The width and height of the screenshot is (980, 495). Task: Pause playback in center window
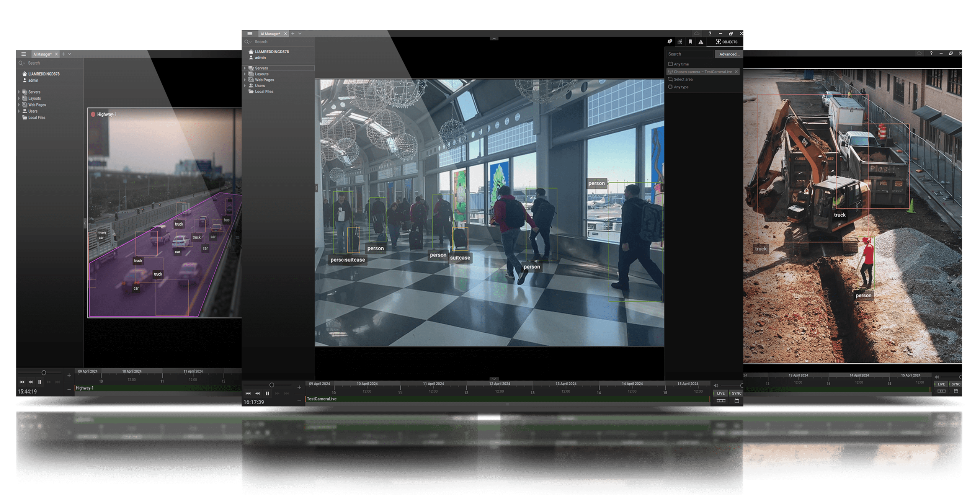[x=267, y=393]
